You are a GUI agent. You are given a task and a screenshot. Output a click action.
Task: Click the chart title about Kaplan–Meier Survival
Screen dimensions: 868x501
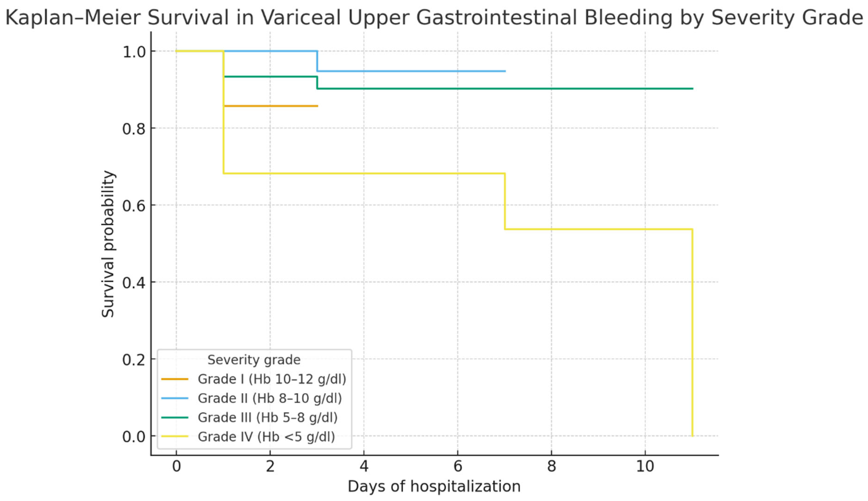(434, 17)
